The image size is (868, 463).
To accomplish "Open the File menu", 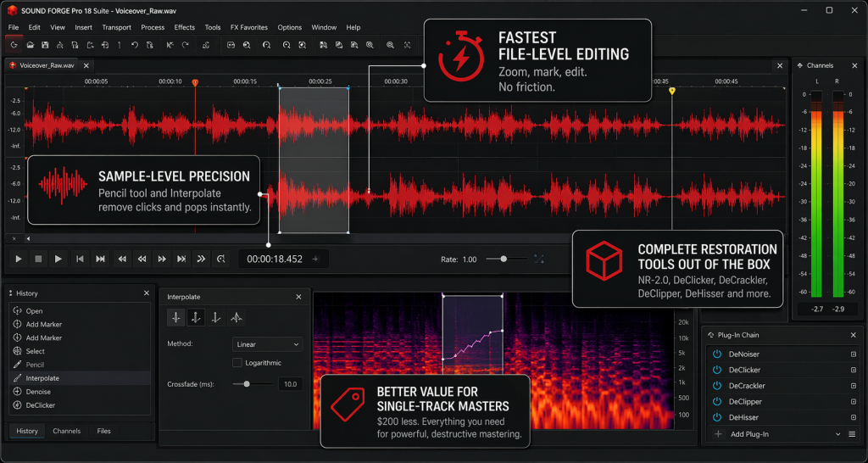I will [x=14, y=27].
